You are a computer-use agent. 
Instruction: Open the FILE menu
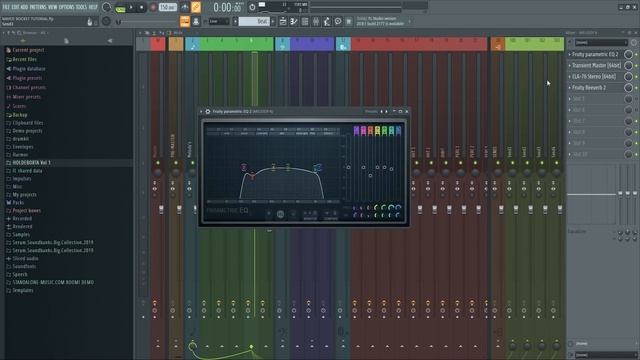pos(6,7)
